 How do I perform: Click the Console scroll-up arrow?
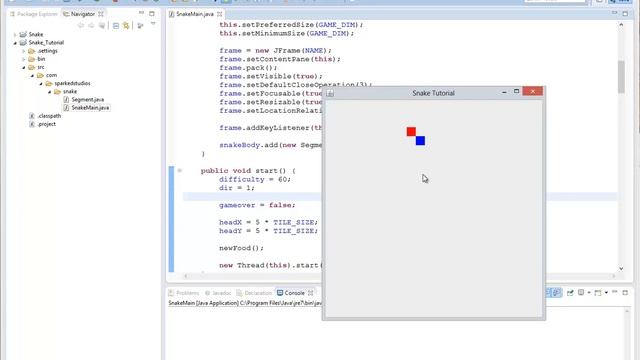click(627, 311)
